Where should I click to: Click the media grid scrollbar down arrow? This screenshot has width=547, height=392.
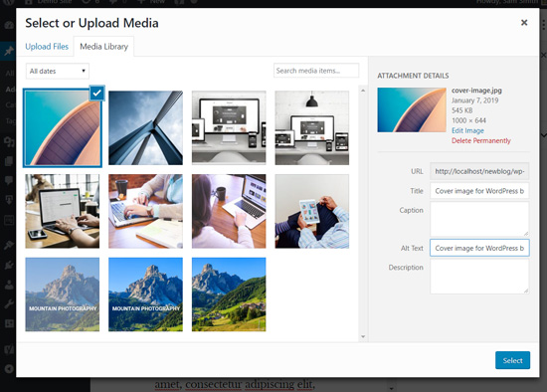coord(363,336)
